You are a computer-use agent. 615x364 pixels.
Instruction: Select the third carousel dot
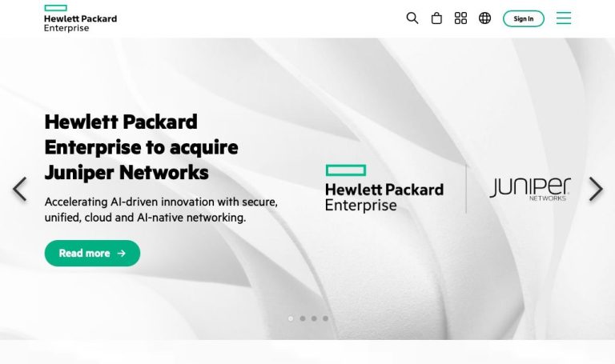(x=314, y=318)
